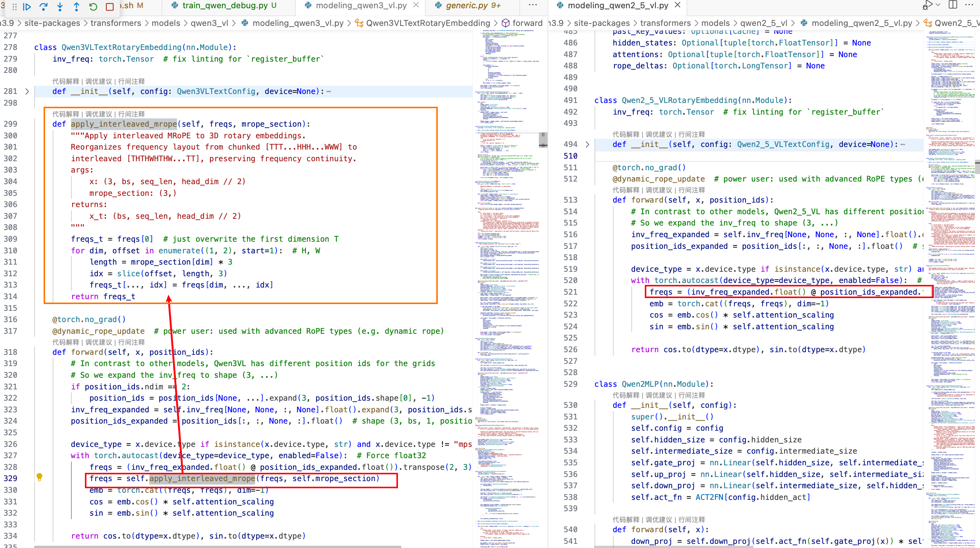Click the right editor minimap code overview

(x=950, y=289)
